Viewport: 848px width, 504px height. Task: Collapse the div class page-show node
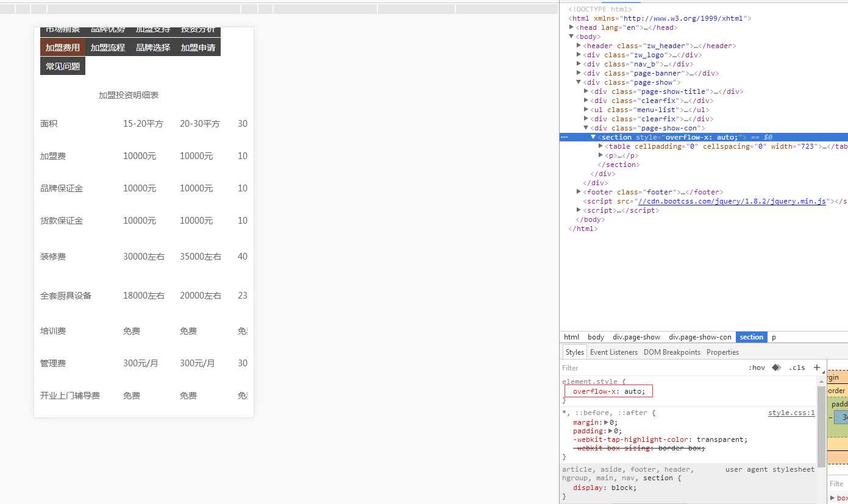(579, 82)
